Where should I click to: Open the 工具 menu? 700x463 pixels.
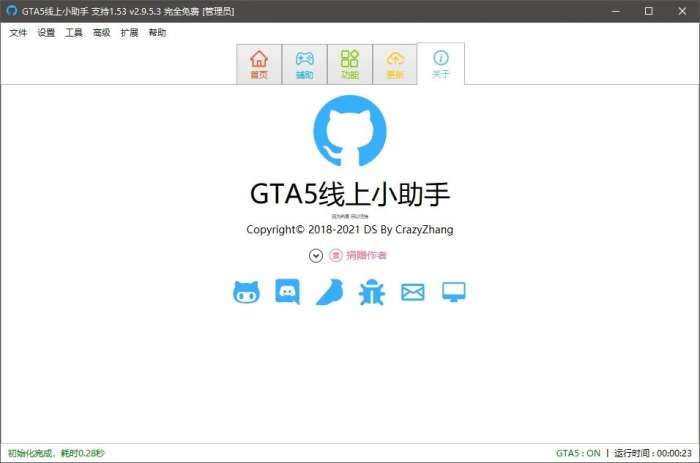tap(74, 33)
